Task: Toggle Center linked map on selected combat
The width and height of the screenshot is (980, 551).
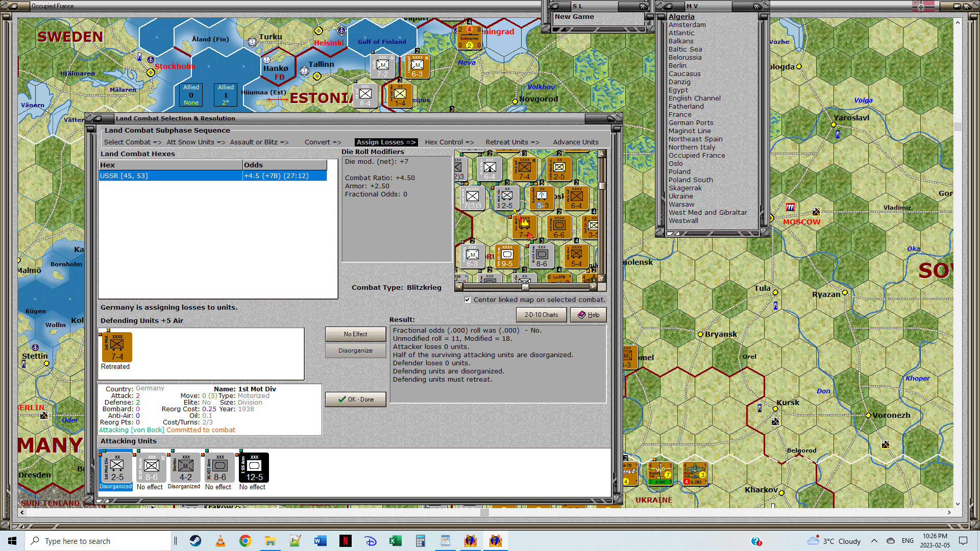Action: pos(468,300)
